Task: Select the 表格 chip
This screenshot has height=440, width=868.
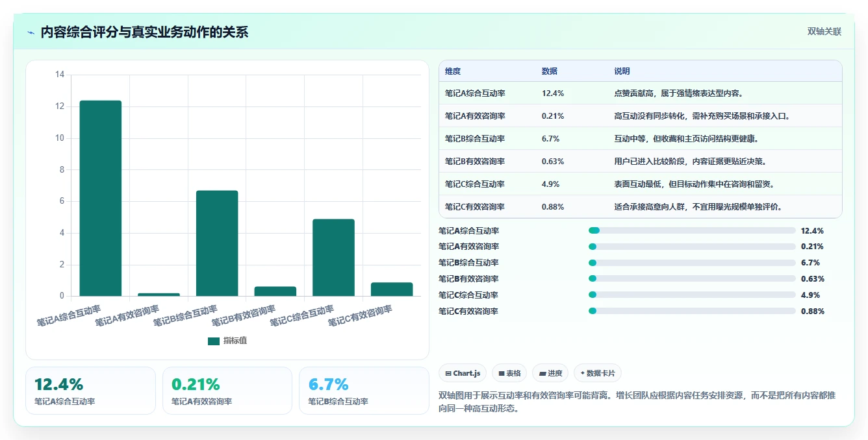Action: 509,373
